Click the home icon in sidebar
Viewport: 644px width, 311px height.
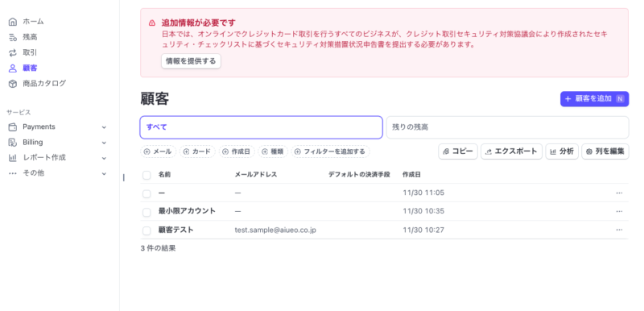coord(13,22)
